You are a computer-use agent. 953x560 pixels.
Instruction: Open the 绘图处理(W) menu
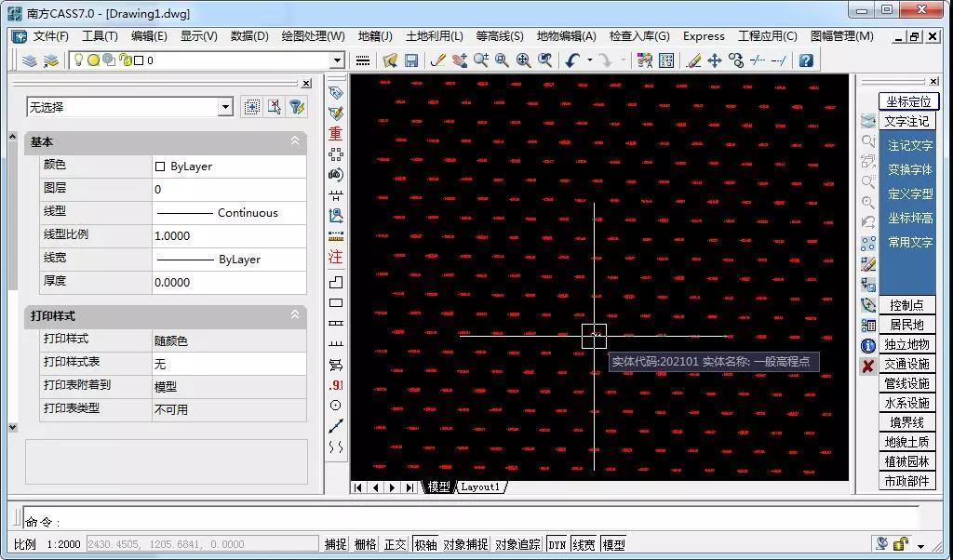coord(313,36)
